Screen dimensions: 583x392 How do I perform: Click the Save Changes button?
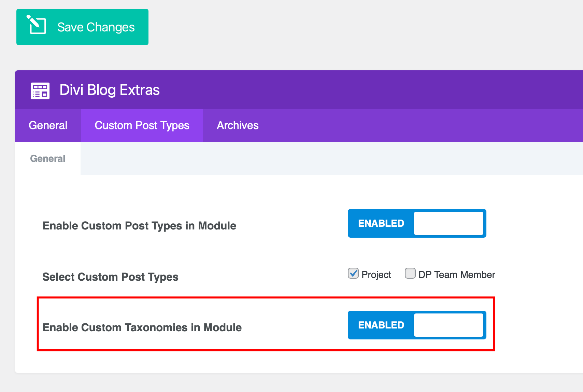coord(82,27)
